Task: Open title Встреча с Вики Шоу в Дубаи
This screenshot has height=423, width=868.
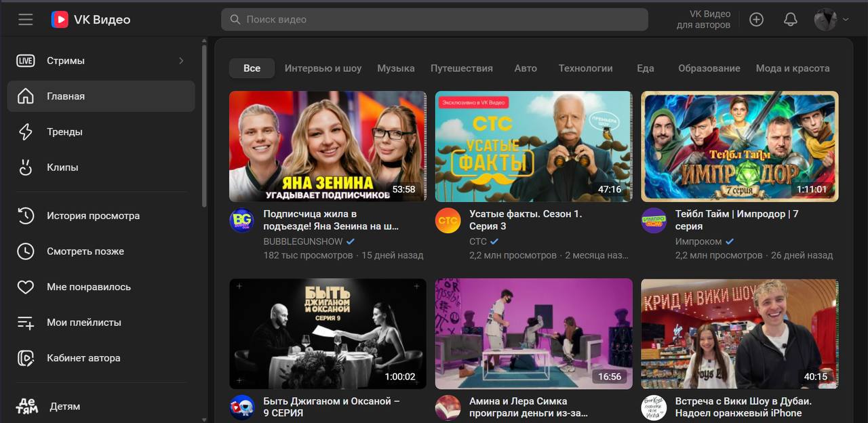Action: pyautogui.click(x=743, y=407)
